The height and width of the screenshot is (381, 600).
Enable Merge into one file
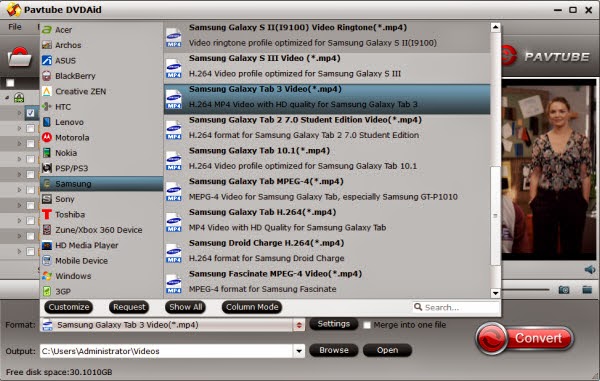pyautogui.click(x=367, y=325)
